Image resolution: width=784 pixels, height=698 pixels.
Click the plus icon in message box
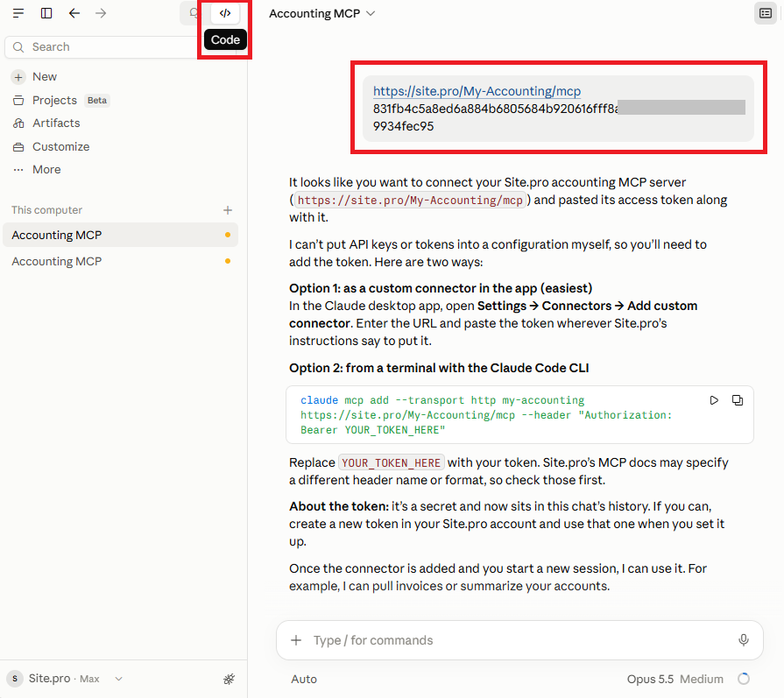(x=296, y=640)
